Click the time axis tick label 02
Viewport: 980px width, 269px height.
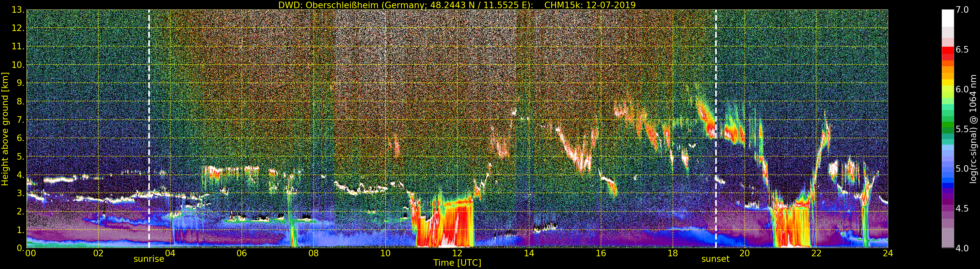click(x=98, y=253)
